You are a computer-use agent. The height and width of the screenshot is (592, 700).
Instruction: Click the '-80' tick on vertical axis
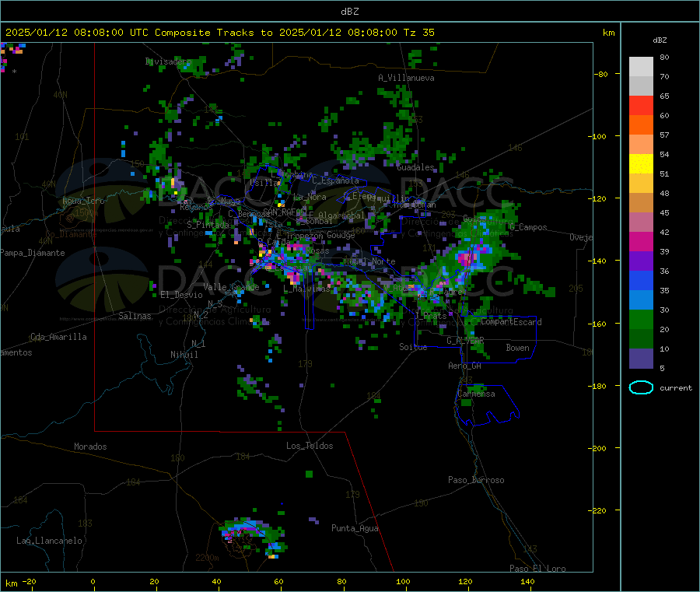coord(601,74)
